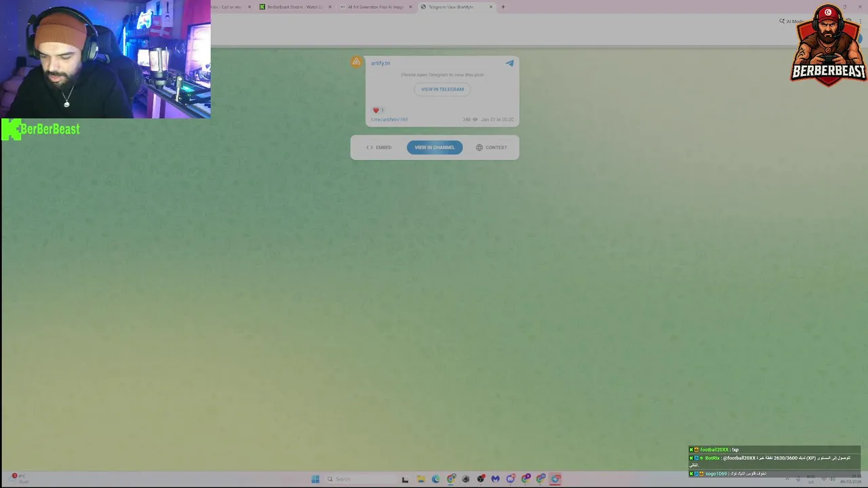This screenshot has width=868, height=488.
Task: Click the orange artify.tn channel avatar
Action: [x=356, y=62]
